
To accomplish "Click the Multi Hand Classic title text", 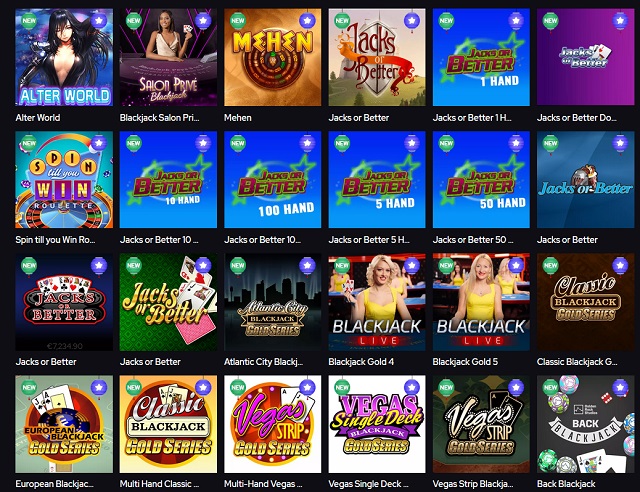I will pos(159,484).
